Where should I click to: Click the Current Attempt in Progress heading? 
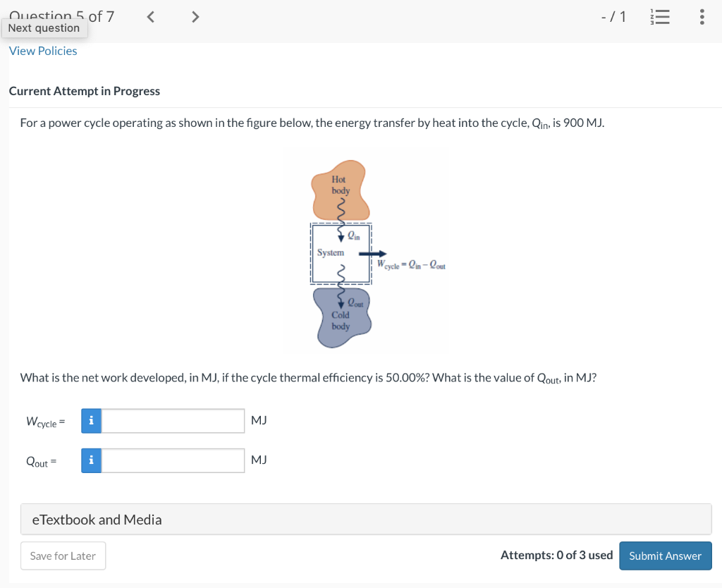(85, 91)
